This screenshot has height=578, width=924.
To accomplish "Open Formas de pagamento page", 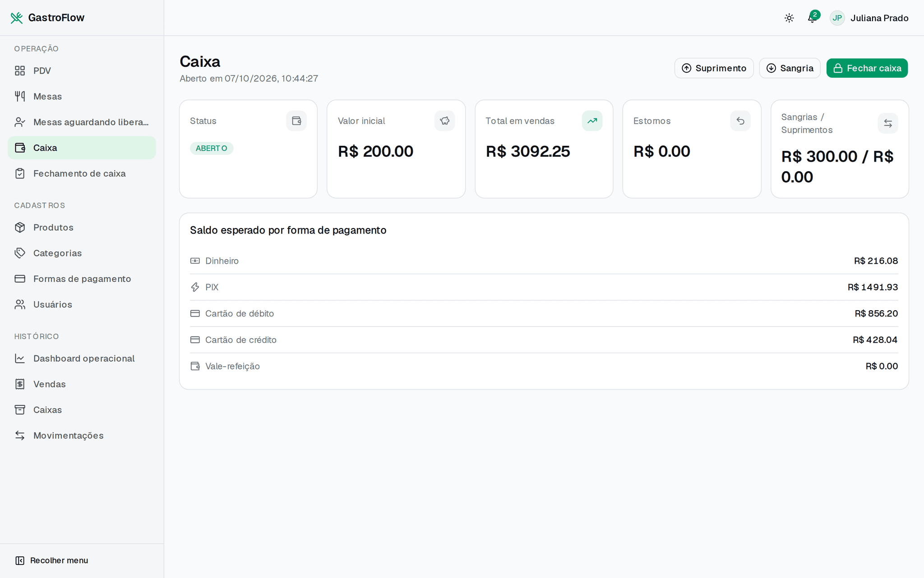I will pos(82,279).
